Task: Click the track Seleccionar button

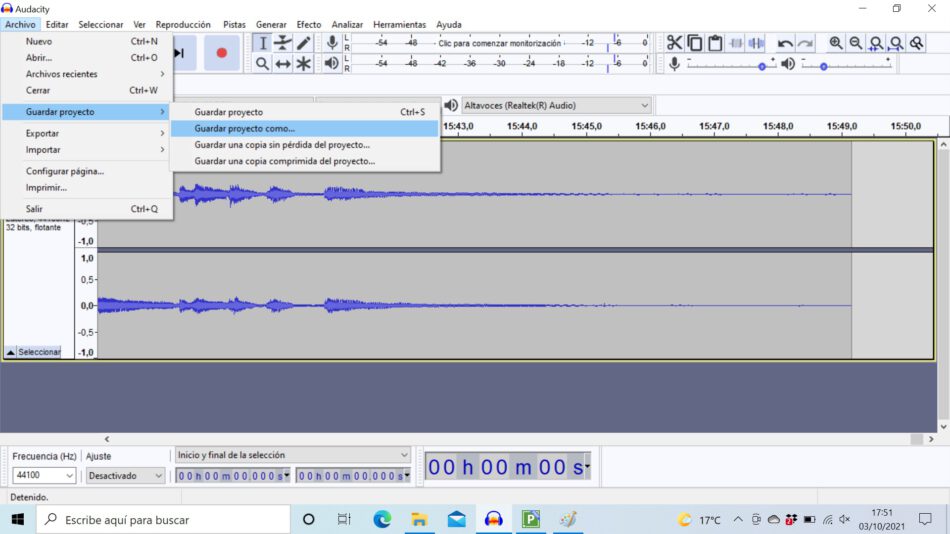Action: [39, 352]
